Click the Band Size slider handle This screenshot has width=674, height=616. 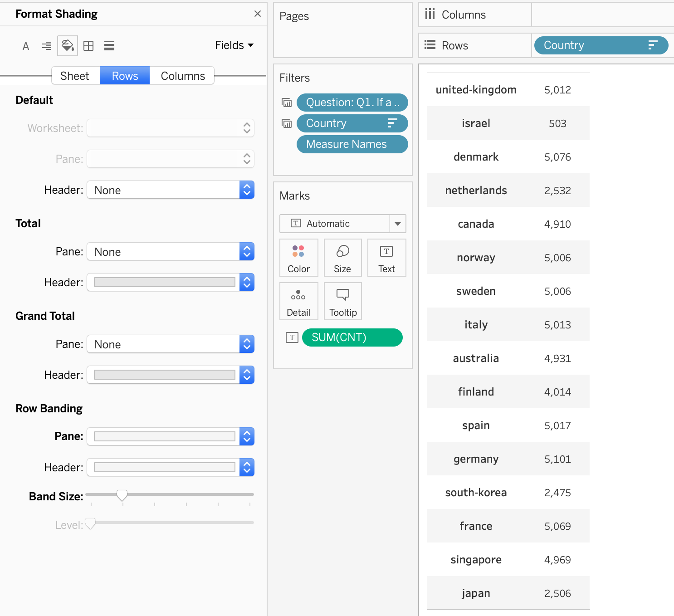[x=122, y=495]
